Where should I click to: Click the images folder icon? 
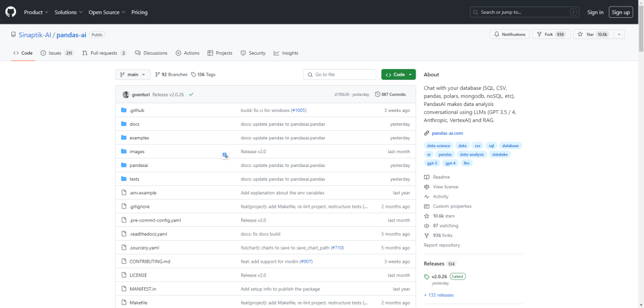[x=124, y=151]
